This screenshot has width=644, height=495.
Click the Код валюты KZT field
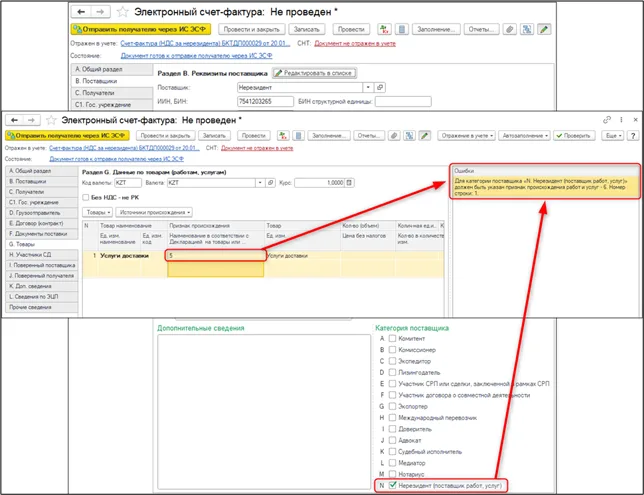(x=127, y=183)
